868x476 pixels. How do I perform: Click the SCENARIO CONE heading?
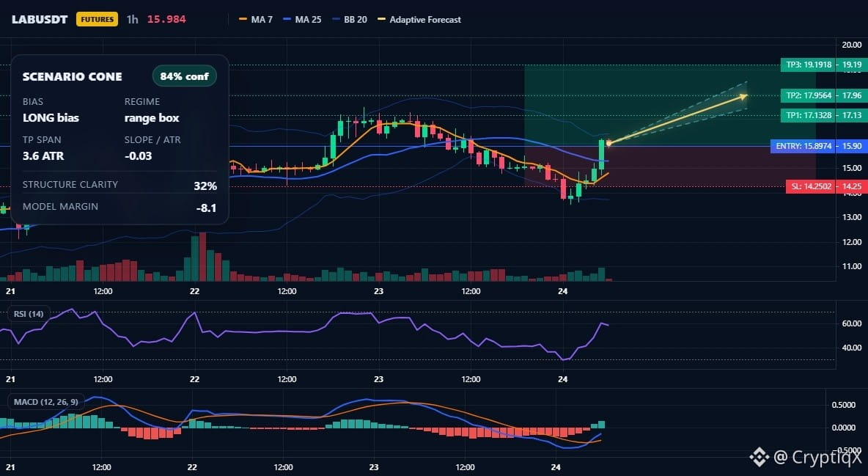click(x=72, y=77)
